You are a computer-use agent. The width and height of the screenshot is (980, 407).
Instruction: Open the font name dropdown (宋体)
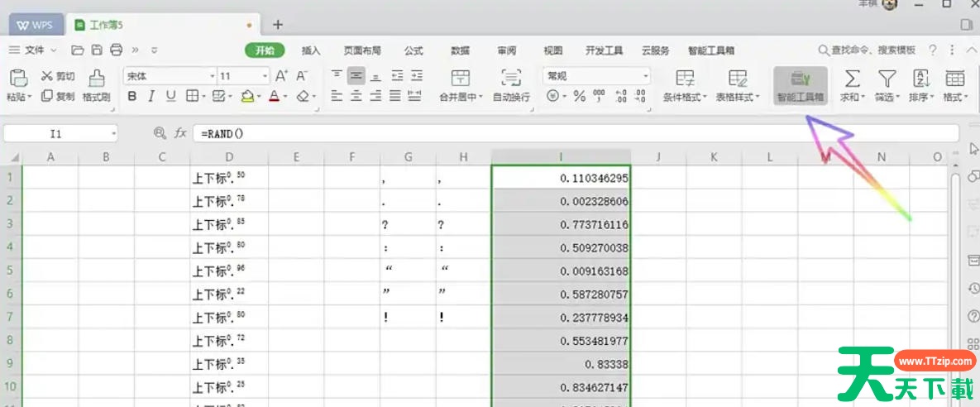[x=213, y=76]
